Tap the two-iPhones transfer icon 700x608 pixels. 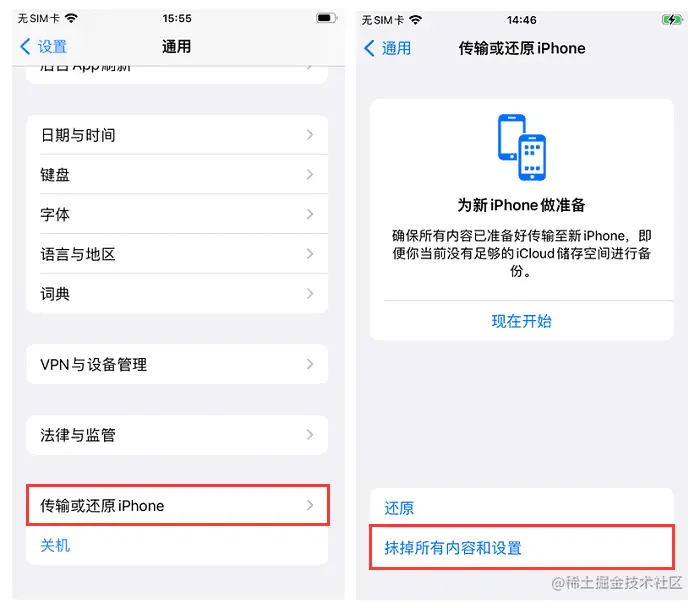[x=521, y=147]
